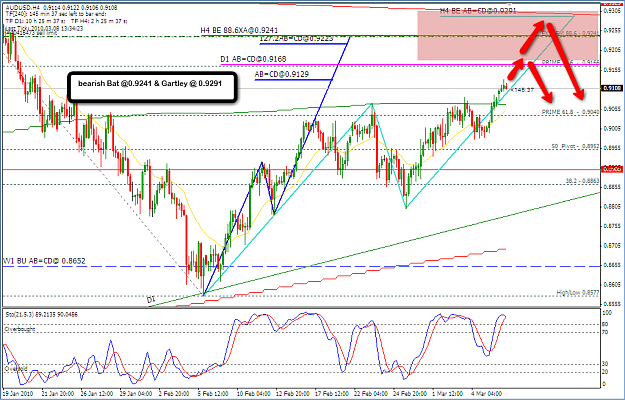Screen dimensions: 625x400
Task: Click the 0.9065 price axis value
Action: point(613,108)
